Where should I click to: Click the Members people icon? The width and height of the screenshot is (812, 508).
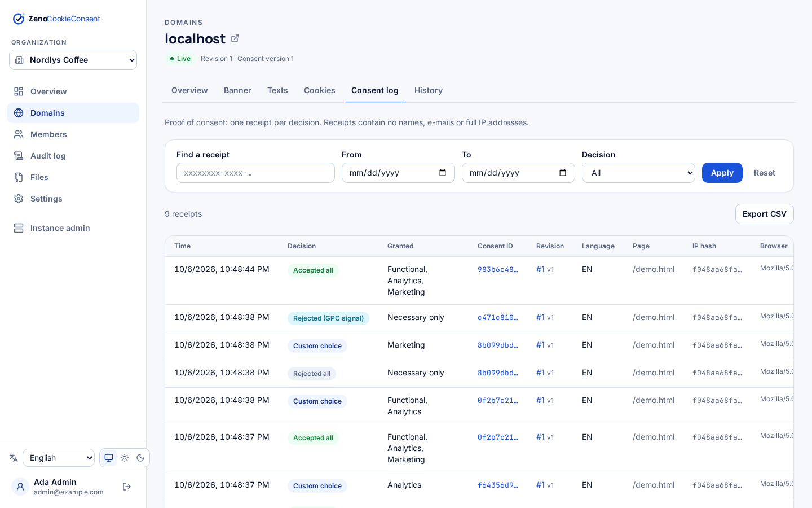[x=19, y=134]
